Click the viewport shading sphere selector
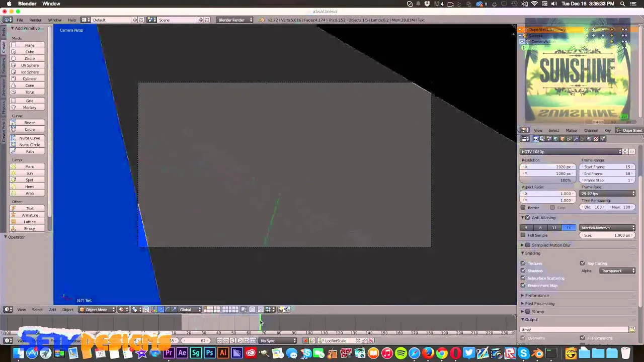The height and width of the screenshot is (362, 644). (124, 310)
